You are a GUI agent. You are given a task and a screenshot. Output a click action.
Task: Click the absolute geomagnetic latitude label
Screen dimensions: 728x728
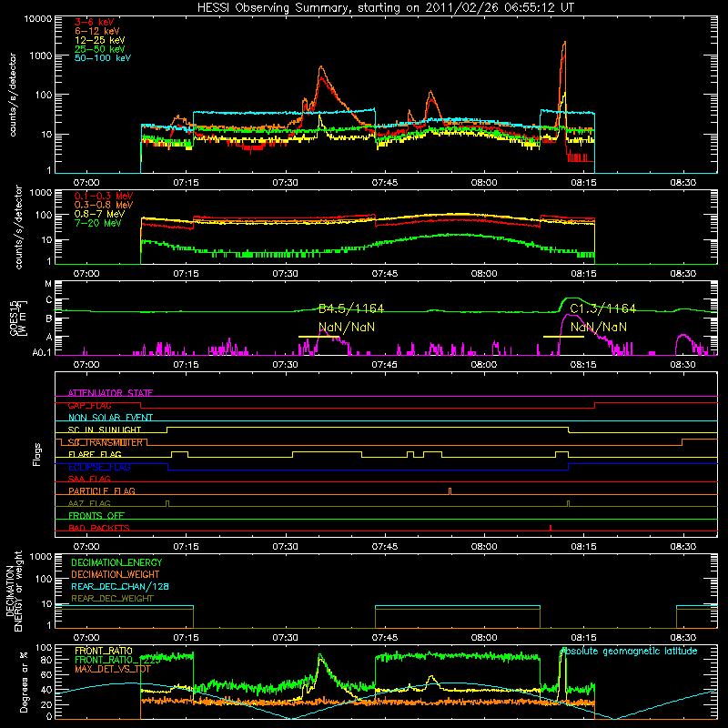pyautogui.click(x=629, y=651)
